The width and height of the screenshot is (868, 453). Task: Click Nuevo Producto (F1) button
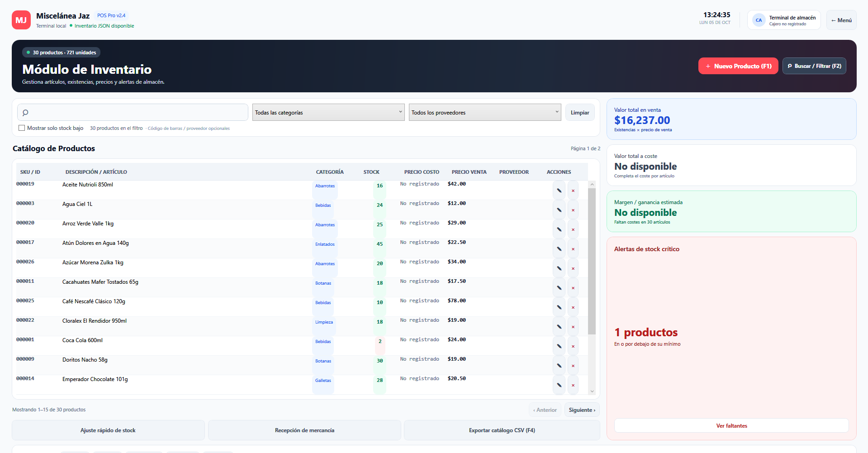738,66
